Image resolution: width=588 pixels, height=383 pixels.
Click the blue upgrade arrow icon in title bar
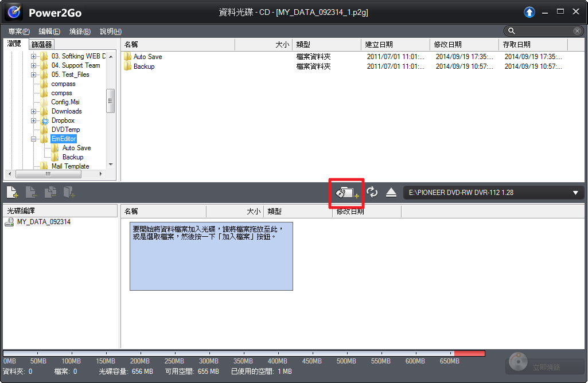[x=529, y=12]
